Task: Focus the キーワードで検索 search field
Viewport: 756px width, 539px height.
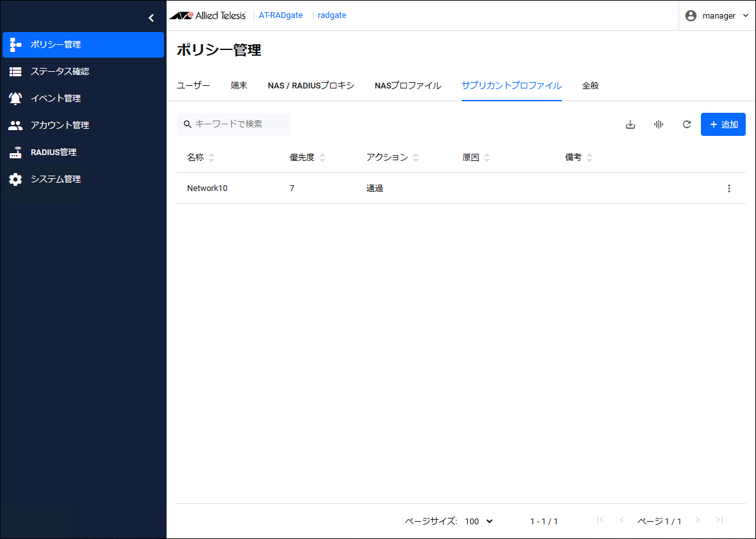Action: 234,124
